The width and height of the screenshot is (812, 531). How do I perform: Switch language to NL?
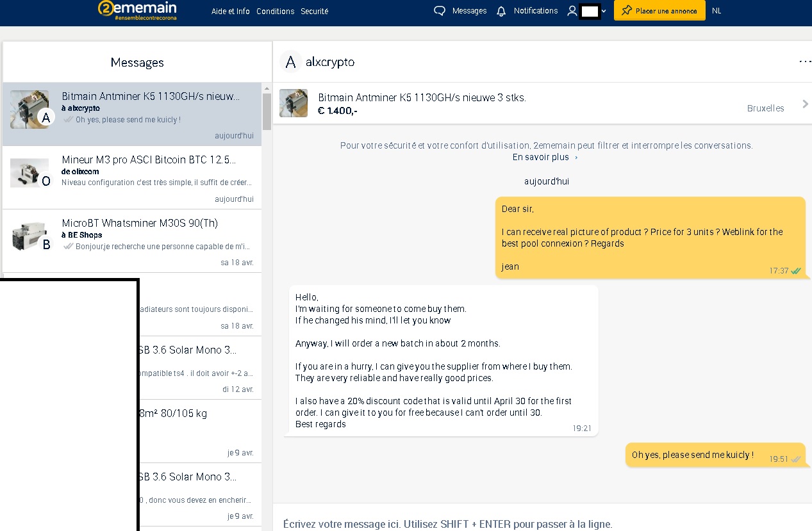point(717,11)
